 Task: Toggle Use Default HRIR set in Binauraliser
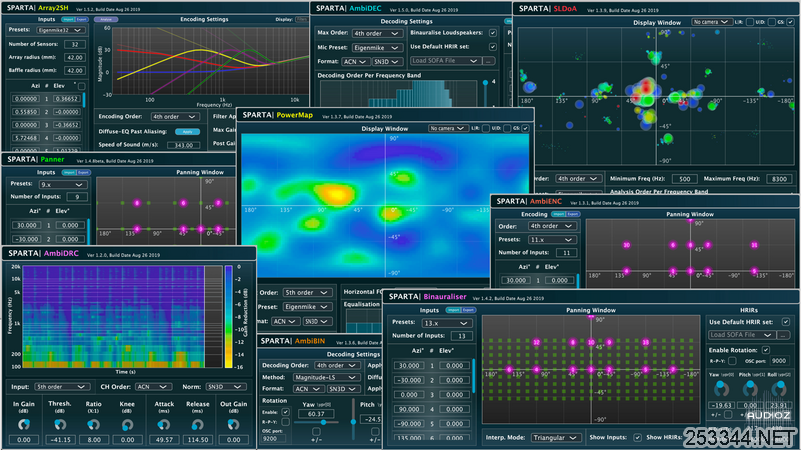tap(786, 322)
